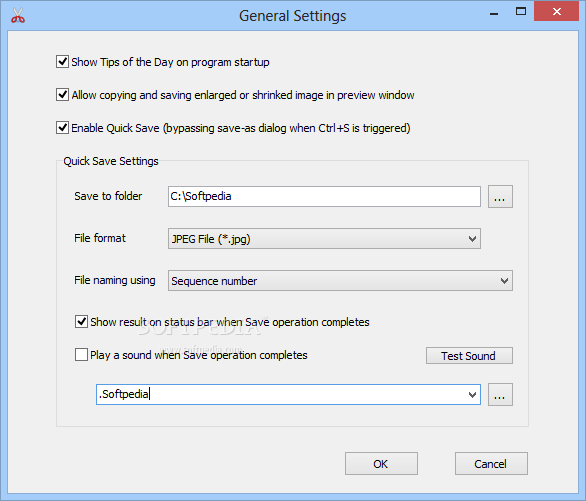This screenshot has width=586, height=501.
Task: Open the File format dropdown
Action: pyautogui.click(x=324, y=239)
